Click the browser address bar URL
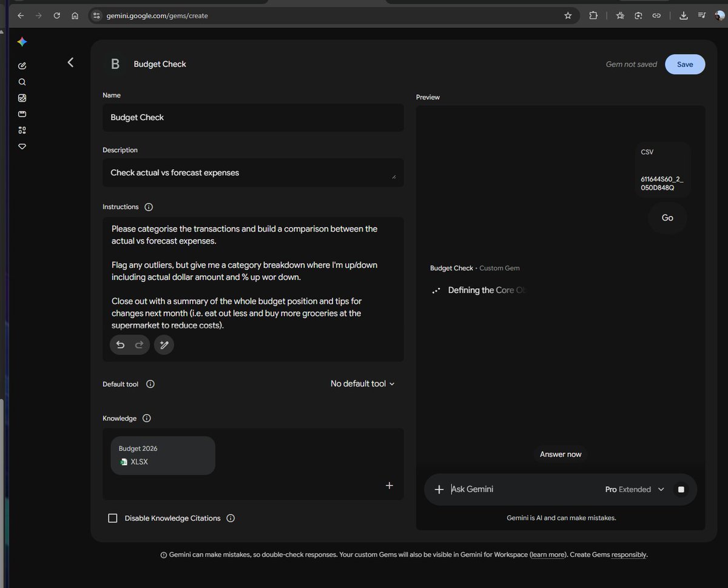728x588 pixels. coord(158,16)
